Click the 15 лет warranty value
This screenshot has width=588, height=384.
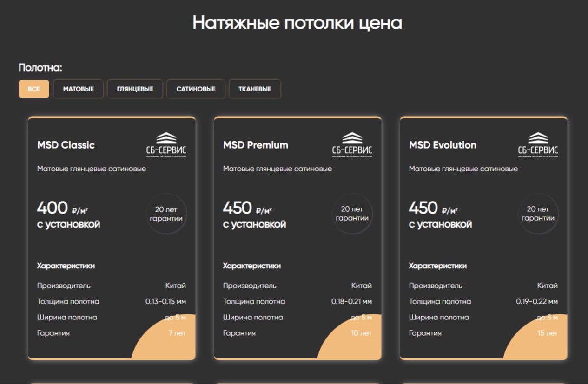[548, 333]
